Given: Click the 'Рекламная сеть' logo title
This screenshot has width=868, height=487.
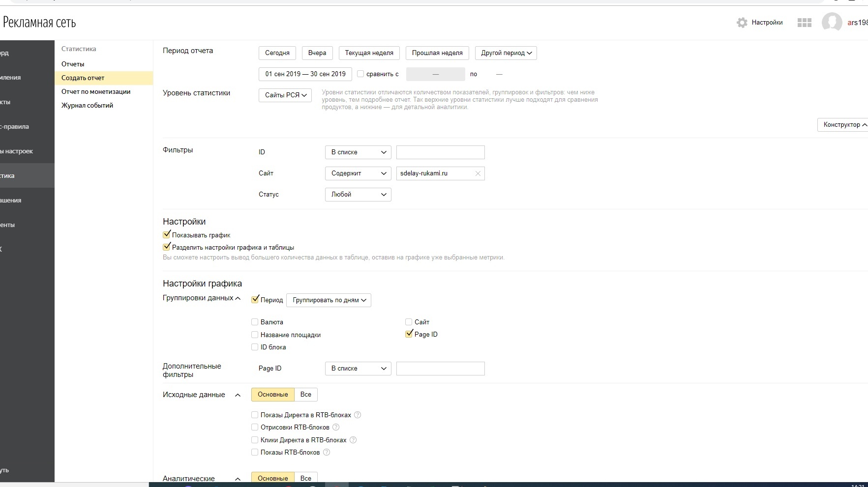Looking at the screenshot, I should (x=39, y=23).
